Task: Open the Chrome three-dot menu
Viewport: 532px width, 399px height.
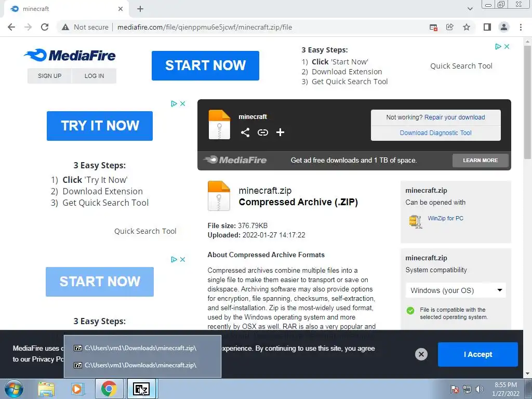Action: coord(521,27)
